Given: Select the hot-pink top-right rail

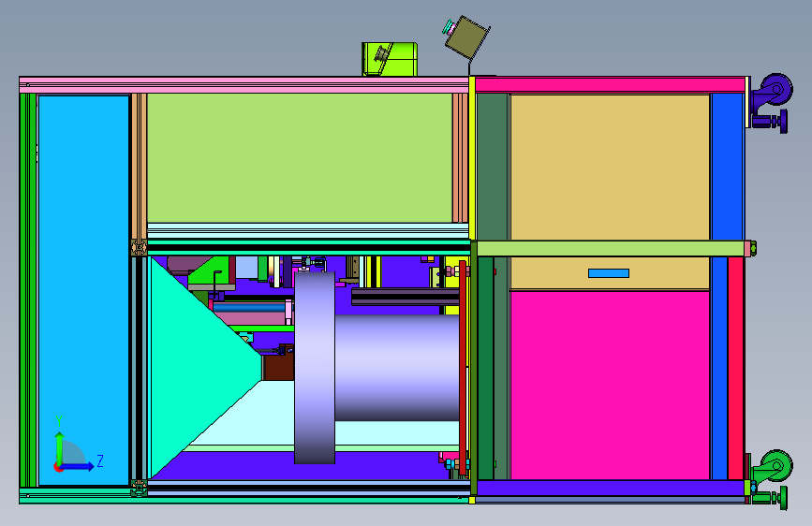Looking at the screenshot, I should [x=610, y=85].
